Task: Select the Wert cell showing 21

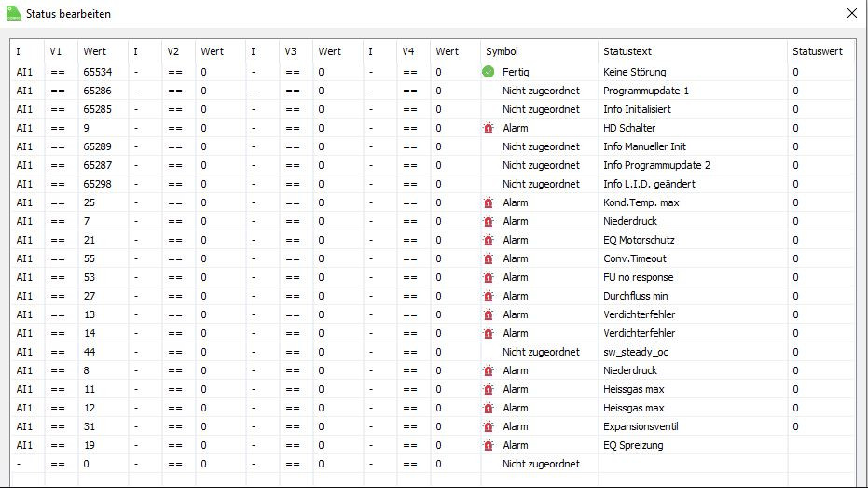Action: [x=90, y=241]
